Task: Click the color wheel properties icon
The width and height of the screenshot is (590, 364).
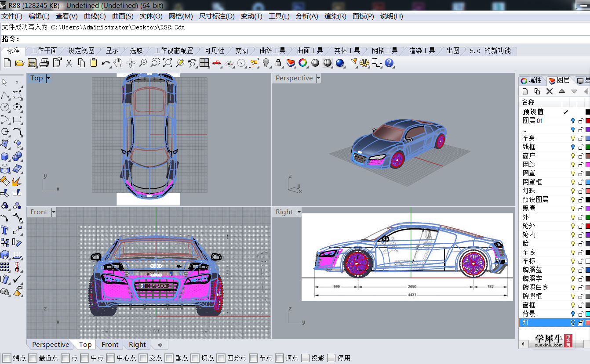Action: 302,63
